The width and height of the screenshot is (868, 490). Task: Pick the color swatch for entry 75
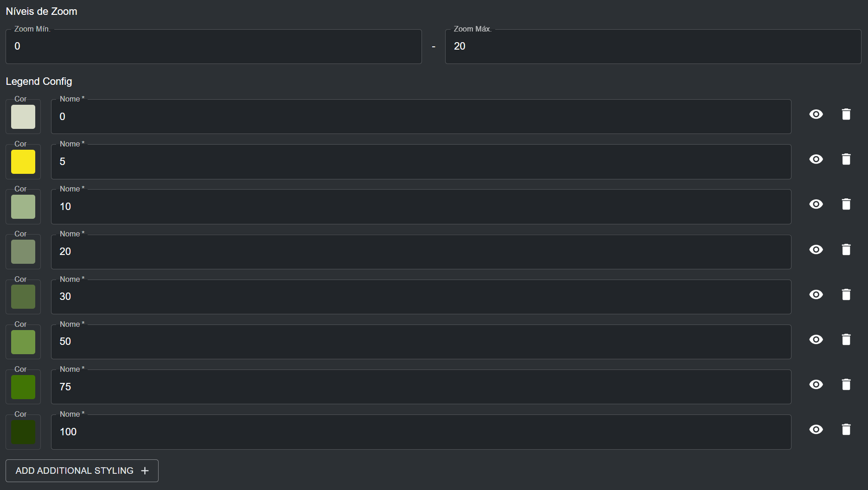(x=23, y=387)
